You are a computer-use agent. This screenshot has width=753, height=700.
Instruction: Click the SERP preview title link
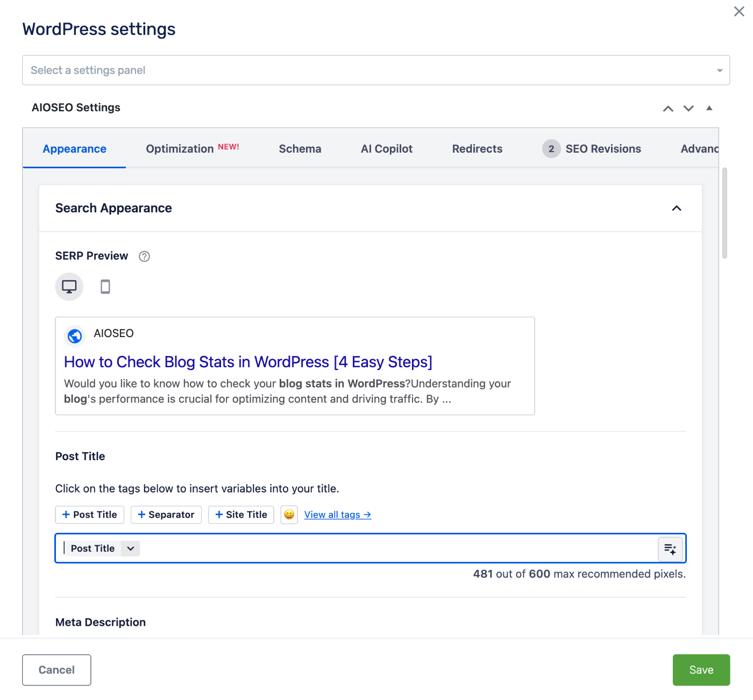[248, 362]
